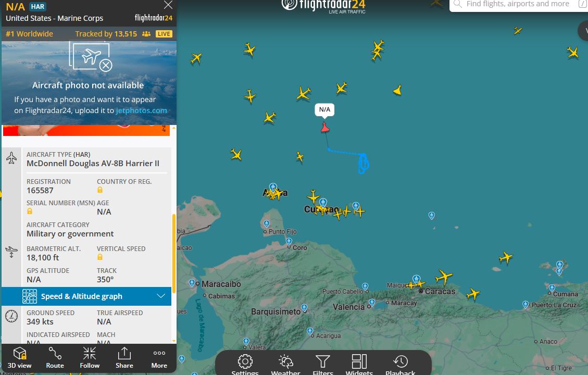Click the Caracas airport pin on map
The image size is (588, 375).
point(416,279)
